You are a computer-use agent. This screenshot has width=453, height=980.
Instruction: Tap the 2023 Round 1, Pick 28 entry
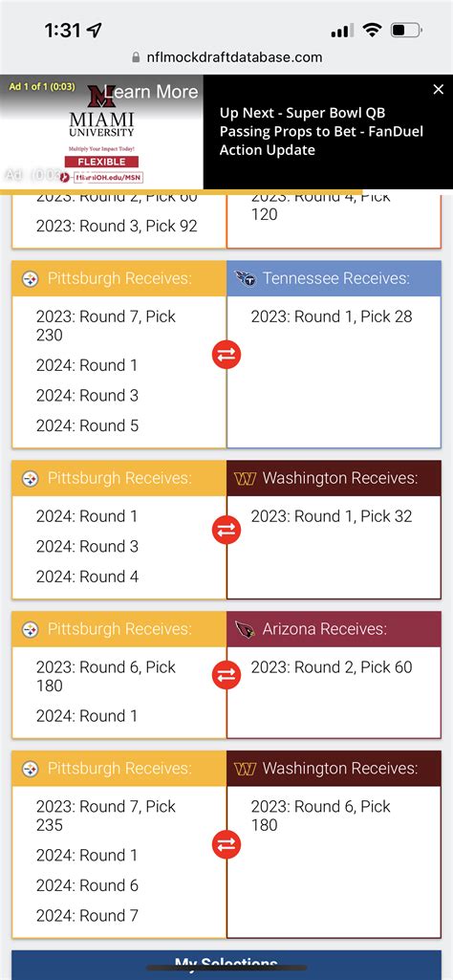(332, 316)
